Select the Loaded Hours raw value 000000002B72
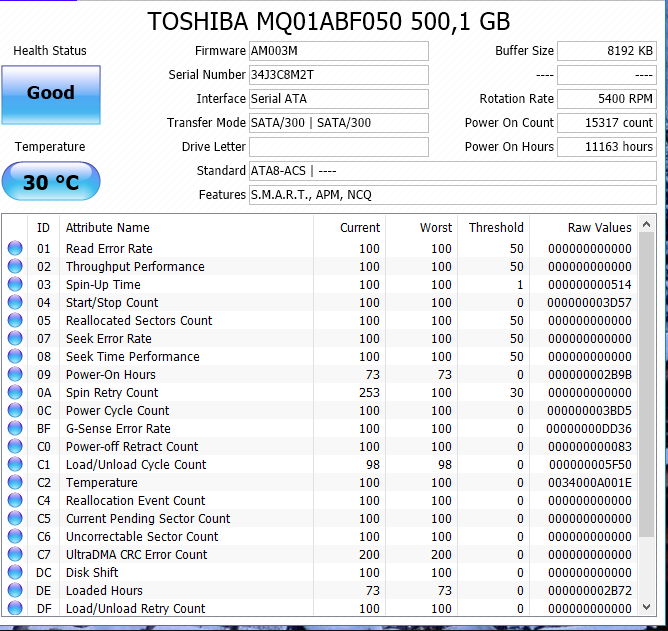668x631 pixels. [590, 591]
